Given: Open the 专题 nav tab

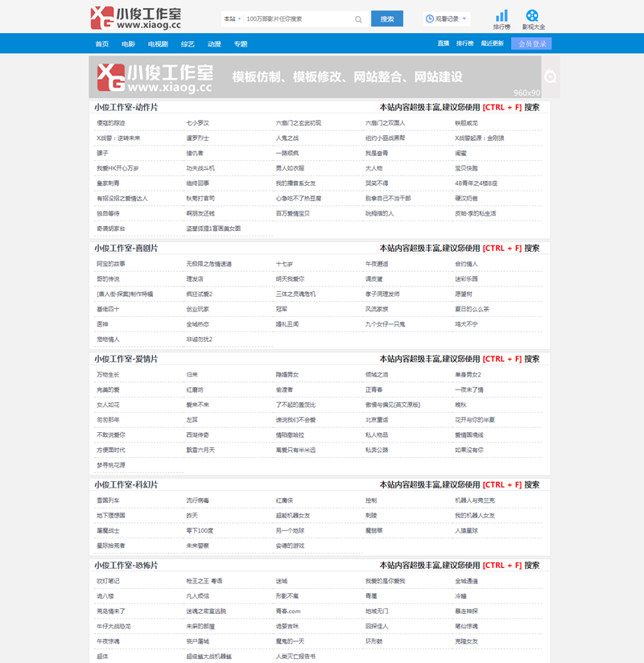Looking at the screenshot, I should click(x=241, y=44).
